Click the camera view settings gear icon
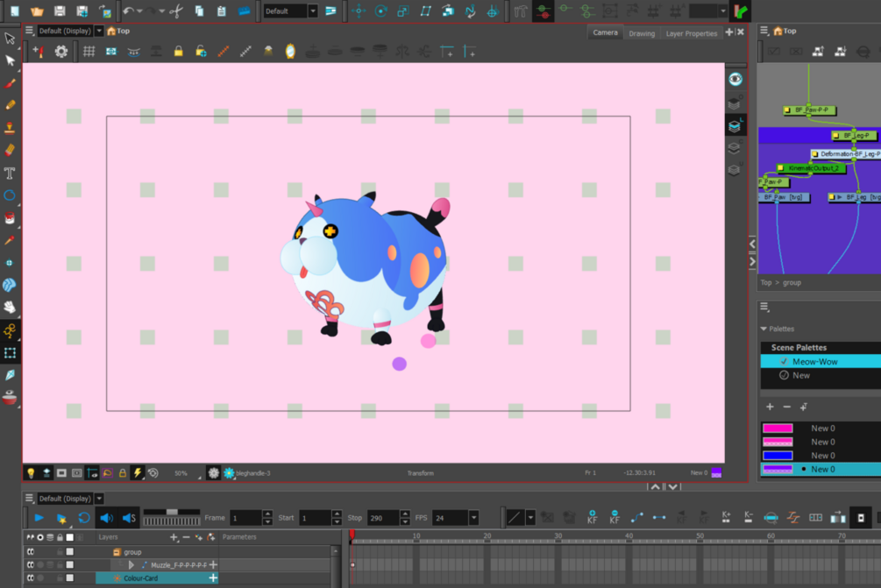The image size is (881, 588). [x=60, y=51]
